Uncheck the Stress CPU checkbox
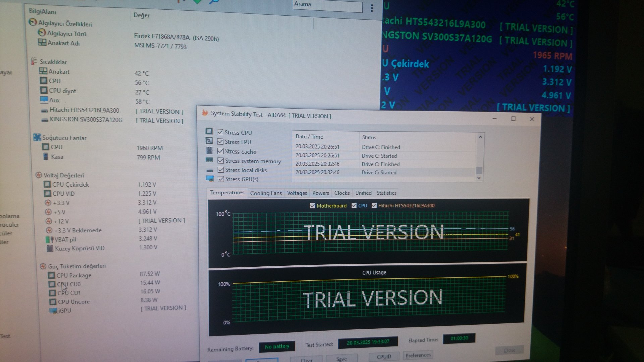 [220, 132]
